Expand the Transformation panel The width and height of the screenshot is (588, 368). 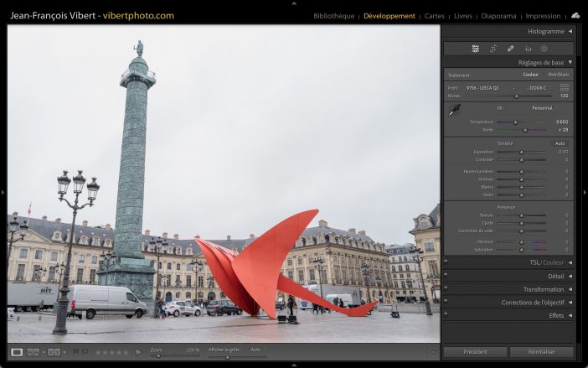pos(544,289)
